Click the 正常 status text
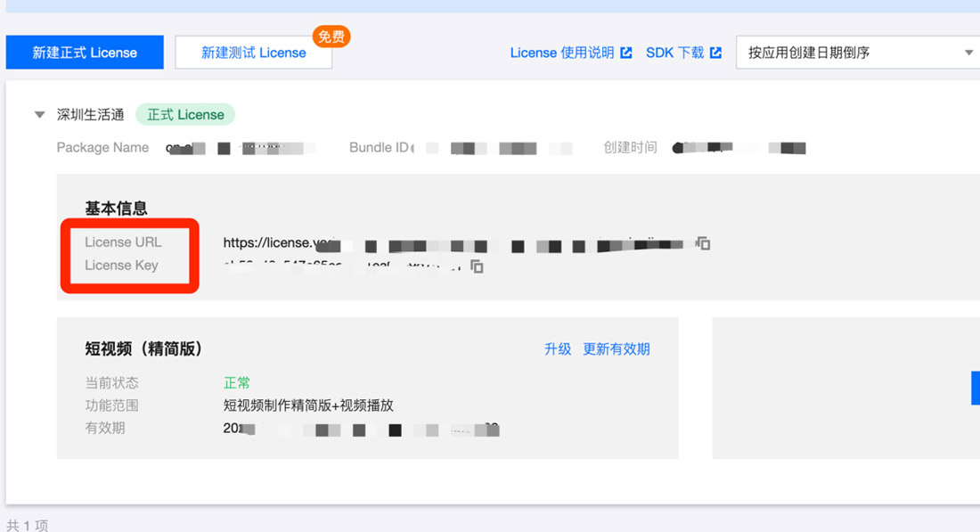The height and width of the screenshot is (532, 980). tap(237, 382)
